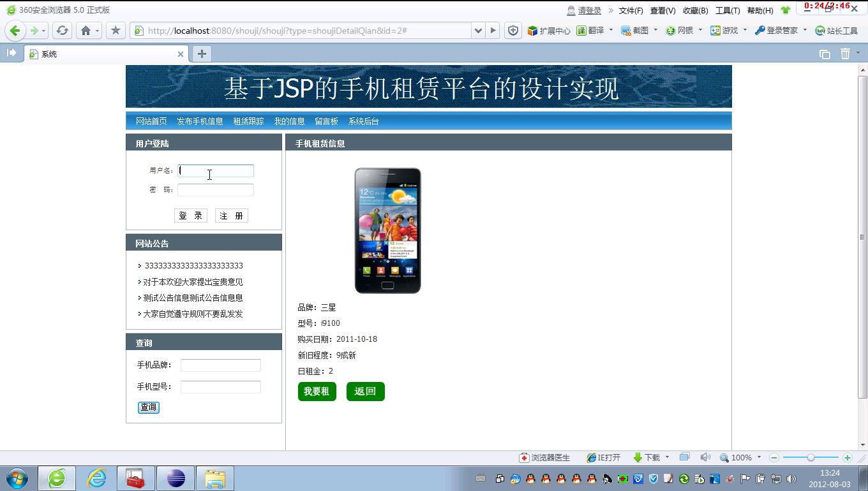This screenshot has width=868, height=491.
Task: Click the skin shirt icon in title bar
Action: click(x=786, y=10)
